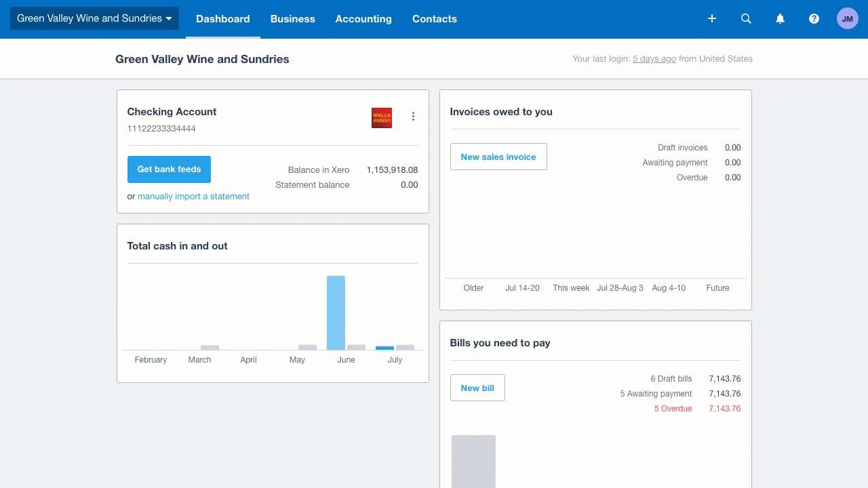Follow the manually import a statement link
This screenshot has width=868, height=488.
[x=193, y=197]
